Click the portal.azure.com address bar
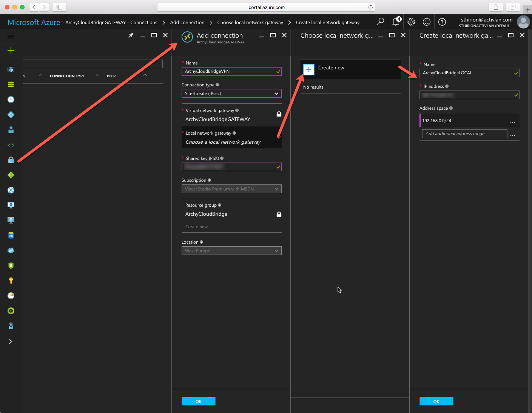This screenshot has width=532, height=413. tap(266, 7)
